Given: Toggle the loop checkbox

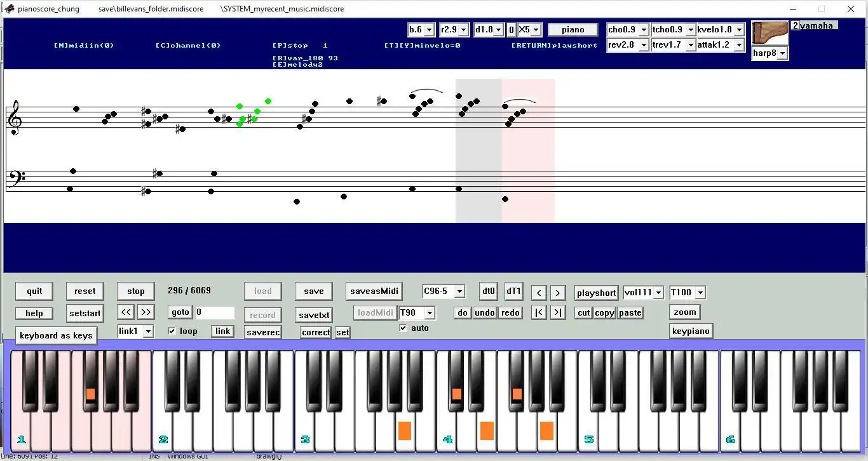Looking at the screenshot, I should pos(172,331).
